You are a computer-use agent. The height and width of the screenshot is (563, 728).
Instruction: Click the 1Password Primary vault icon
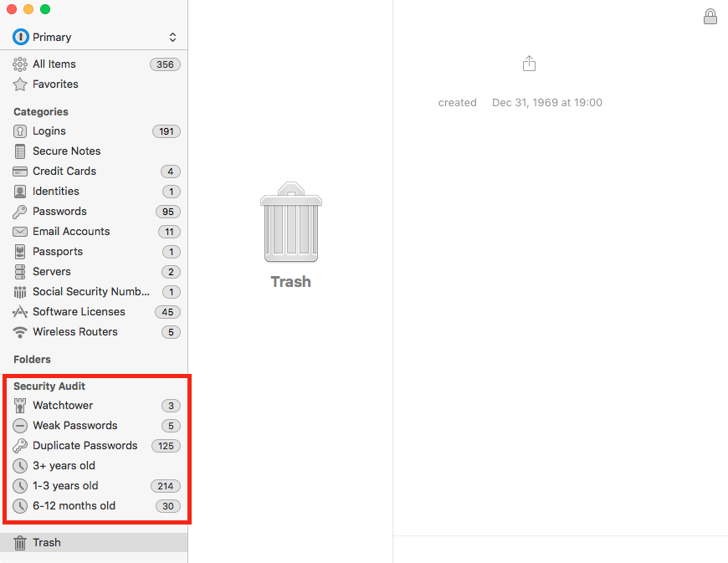click(20, 37)
